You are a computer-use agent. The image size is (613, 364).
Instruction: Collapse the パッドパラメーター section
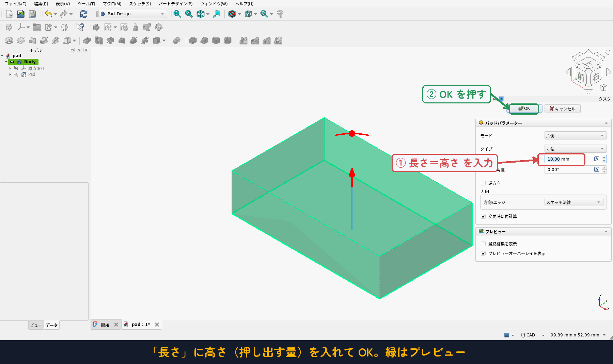click(x=606, y=123)
